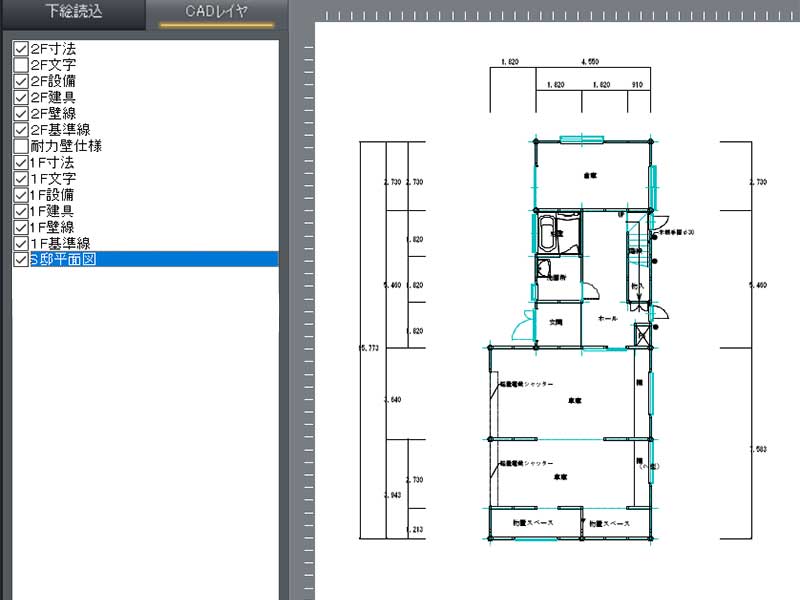800x600 pixels.
Task: Click the bathtub symbol in the floor plan
Action: pos(546,235)
